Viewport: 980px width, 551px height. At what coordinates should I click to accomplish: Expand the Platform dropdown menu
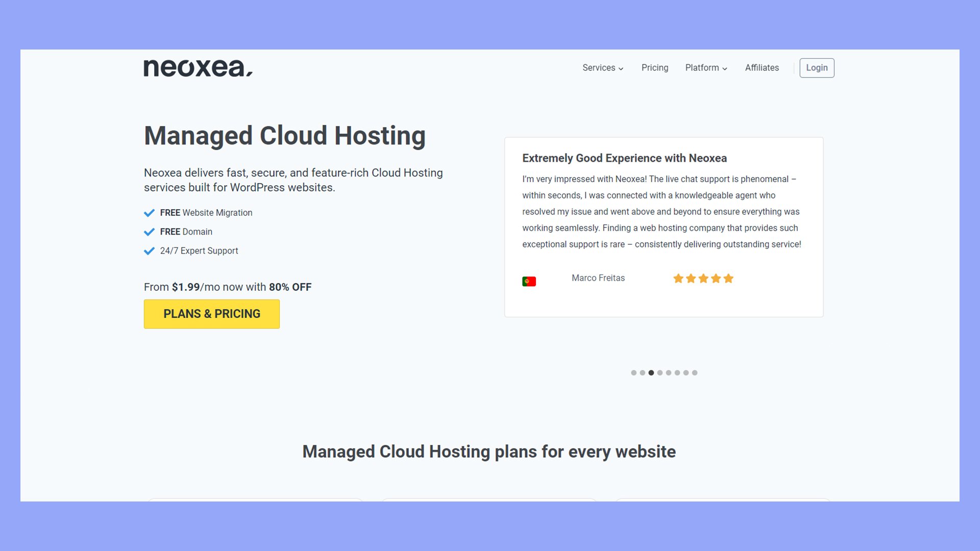[706, 68]
